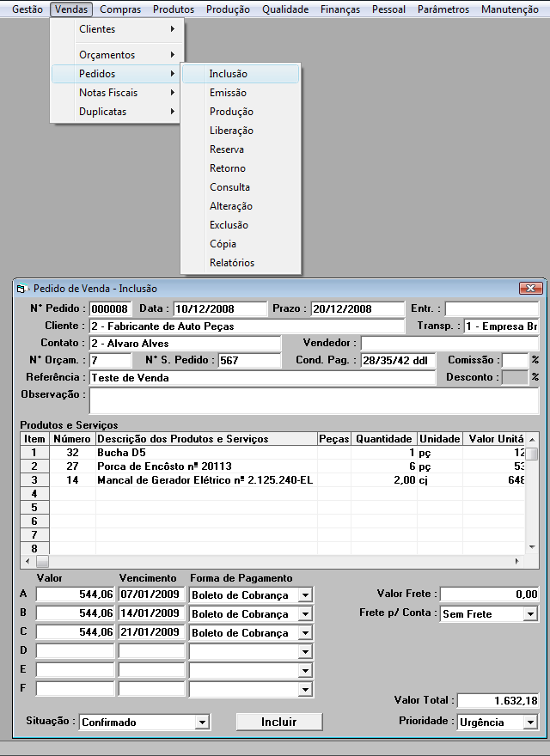550x756 pixels.
Task: Click the empty Vendedor field
Action: click(x=449, y=344)
